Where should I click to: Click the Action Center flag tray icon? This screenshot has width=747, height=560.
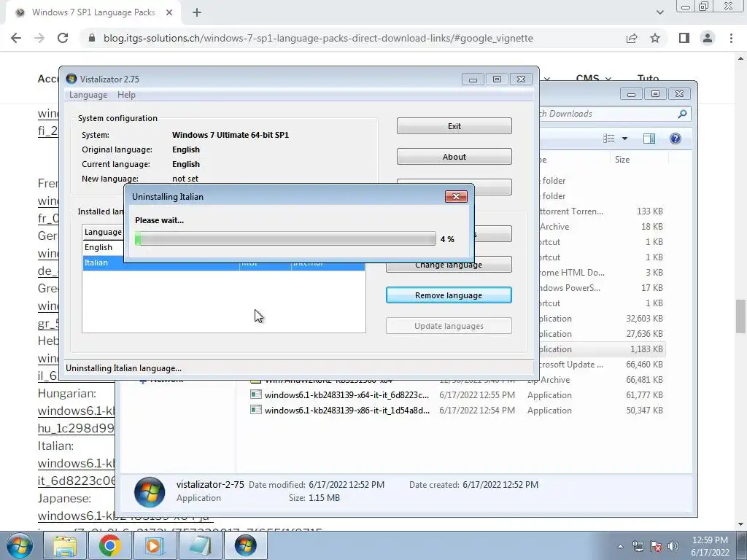tap(656, 546)
